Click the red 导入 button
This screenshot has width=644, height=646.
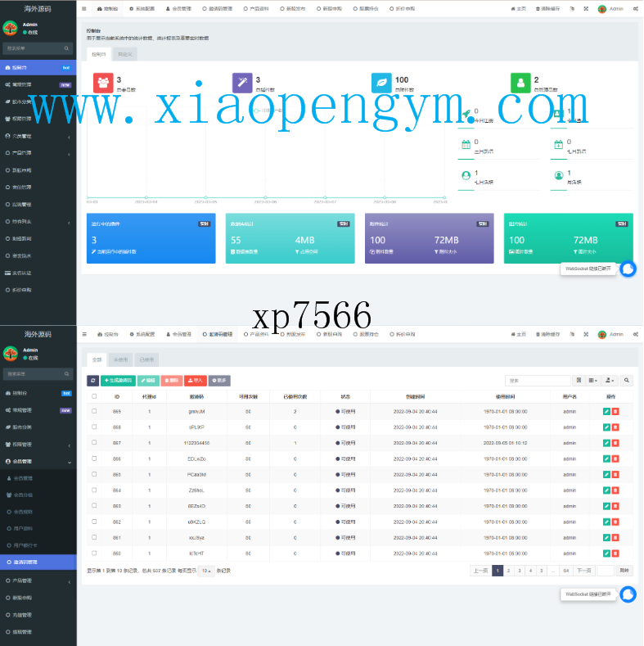(195, 381)
